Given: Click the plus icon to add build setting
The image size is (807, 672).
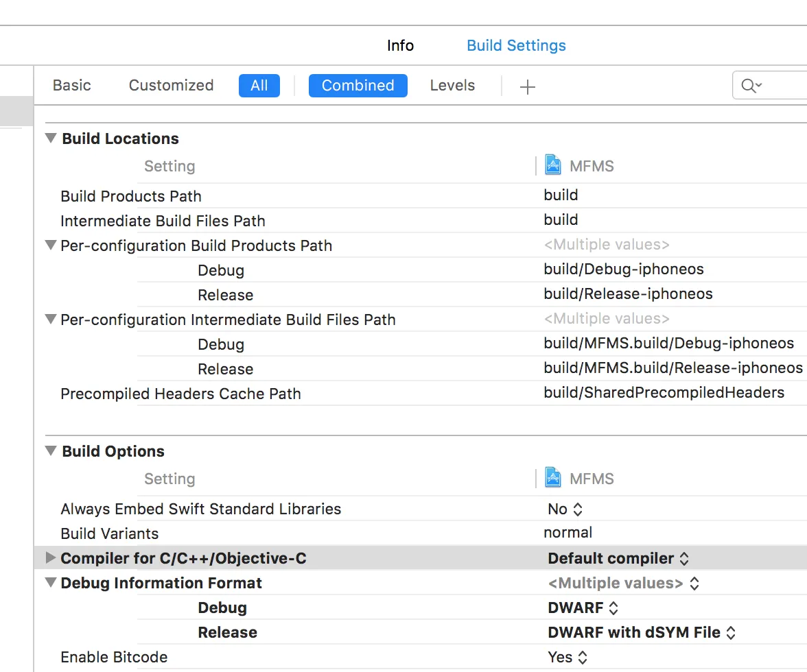Looking at the screenshot, I should pyautogui.click(x=527, y=86).
